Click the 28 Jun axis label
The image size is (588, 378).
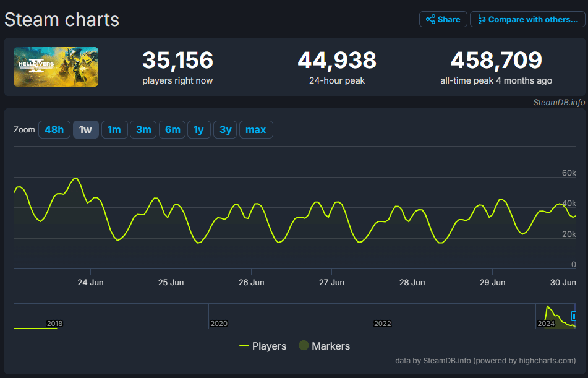[x=412, y=282]
